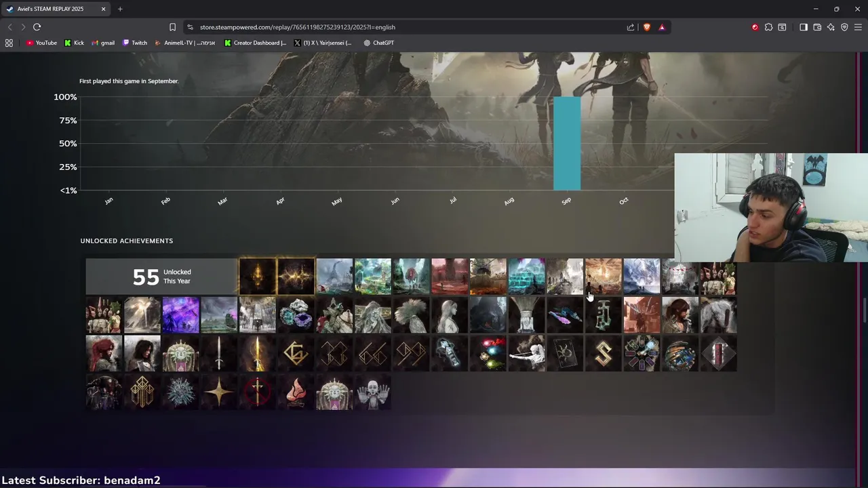This screenshot has height=488, width=868.
Task: Click the Brave Rewards triangle icon
Action: pos(662,27)
